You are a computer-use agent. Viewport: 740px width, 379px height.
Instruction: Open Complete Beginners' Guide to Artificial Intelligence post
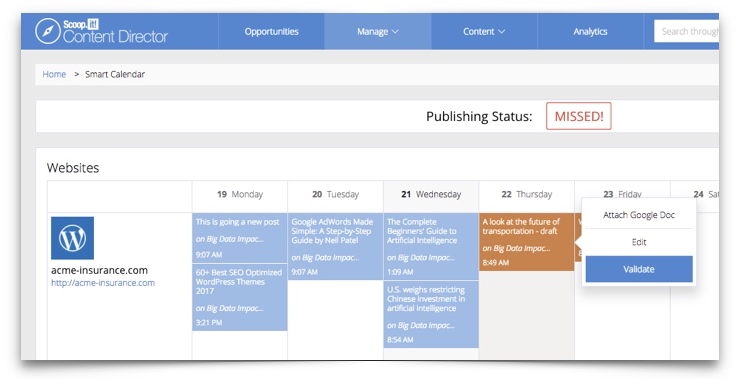(431, 246)
